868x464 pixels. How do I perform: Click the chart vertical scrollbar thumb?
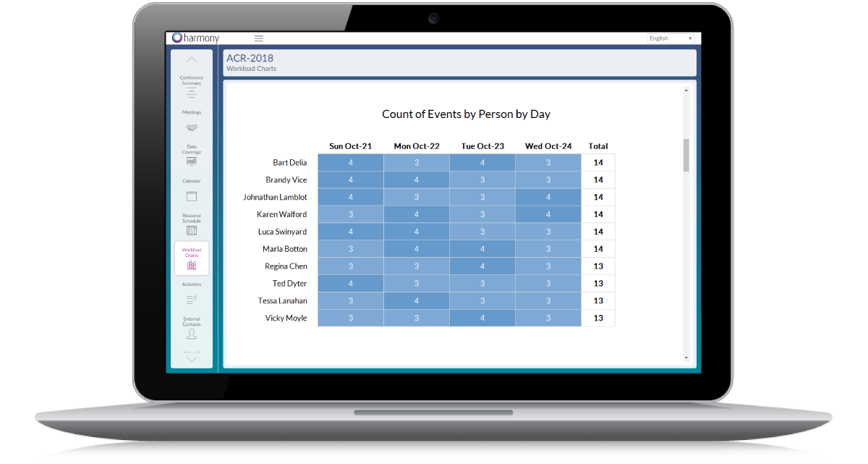point(686,155)
